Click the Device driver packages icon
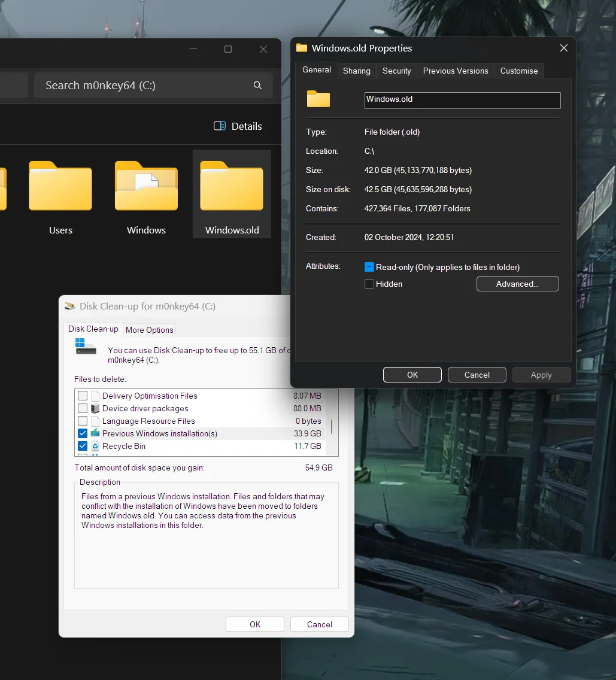This screenshot has height=680, width=616. [95, 408]
